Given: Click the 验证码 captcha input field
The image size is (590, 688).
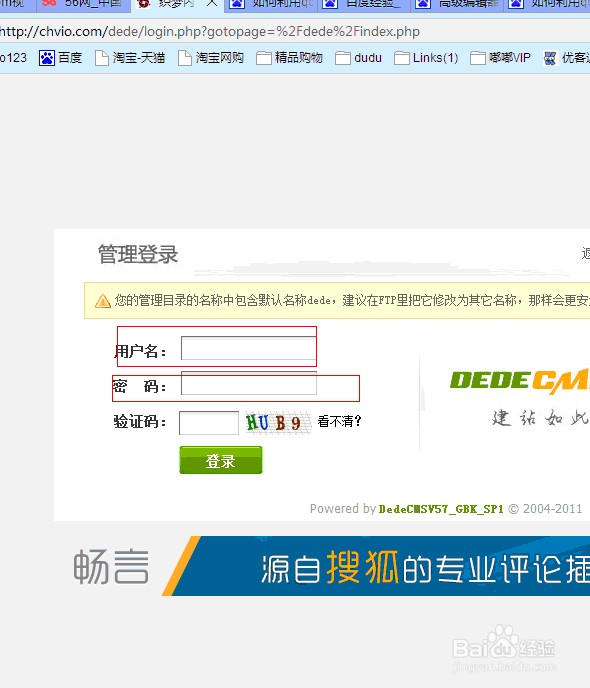Looking at the screenshot, I should point(209,423).
